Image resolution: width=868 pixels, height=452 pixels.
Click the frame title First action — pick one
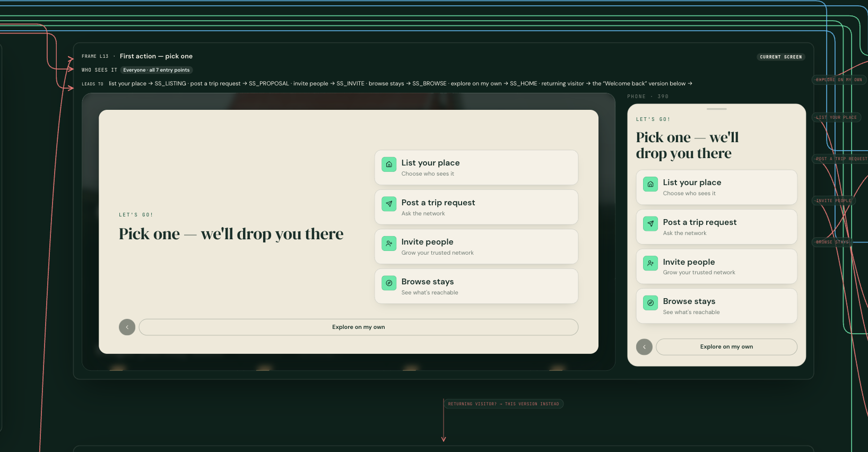156,56
